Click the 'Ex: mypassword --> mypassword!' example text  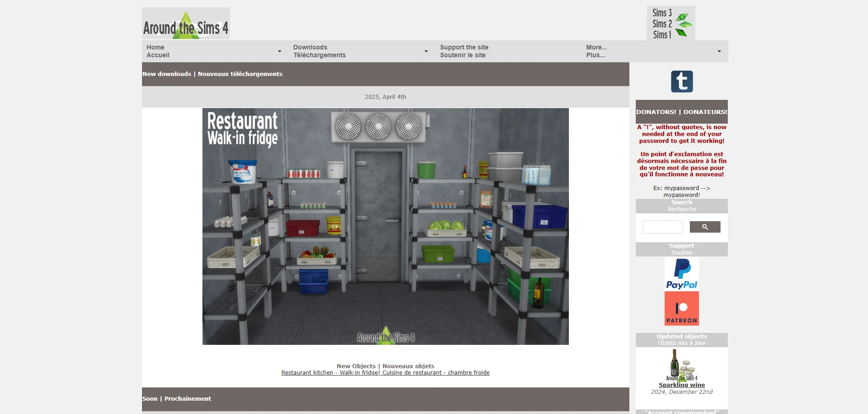682,191
